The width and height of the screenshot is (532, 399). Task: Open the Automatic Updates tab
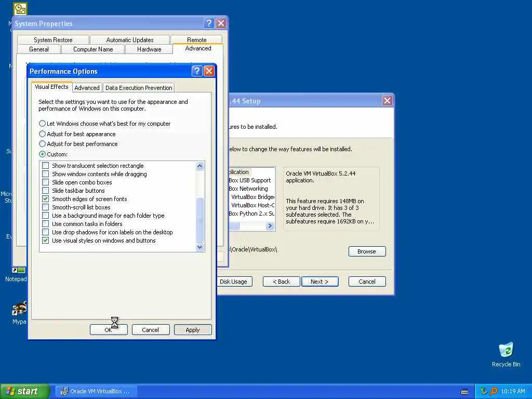[x=129, y=39]
